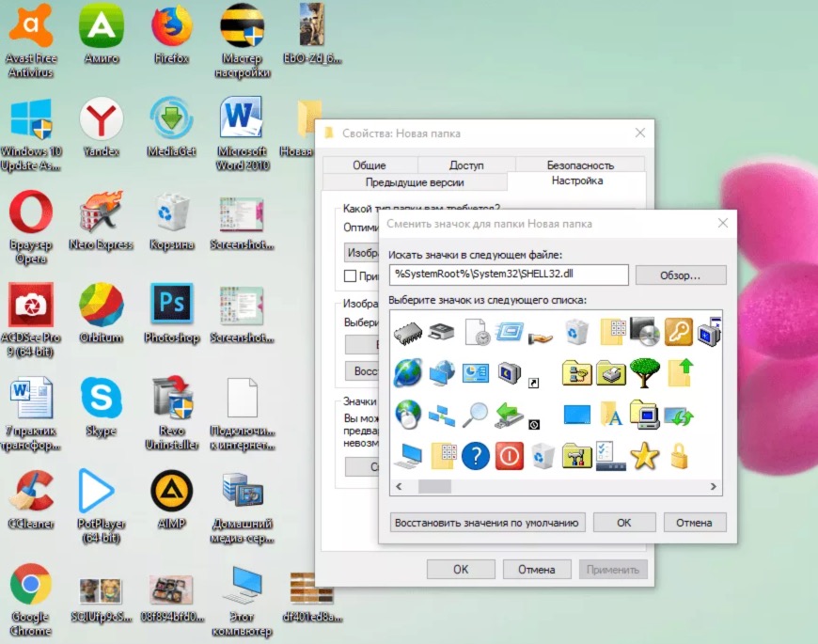Pick the green tree icon
Screen dimensions: 818x644
(x=645, y=372)
